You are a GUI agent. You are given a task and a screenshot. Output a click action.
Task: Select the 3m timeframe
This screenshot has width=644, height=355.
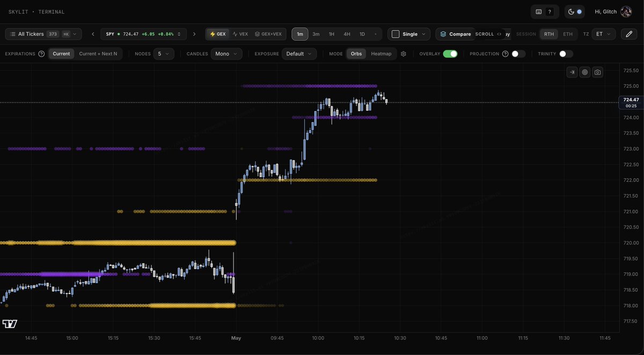[316, 34]
